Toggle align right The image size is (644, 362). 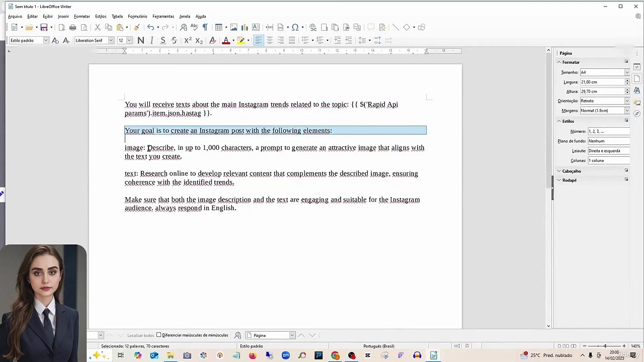click(281, 40)
